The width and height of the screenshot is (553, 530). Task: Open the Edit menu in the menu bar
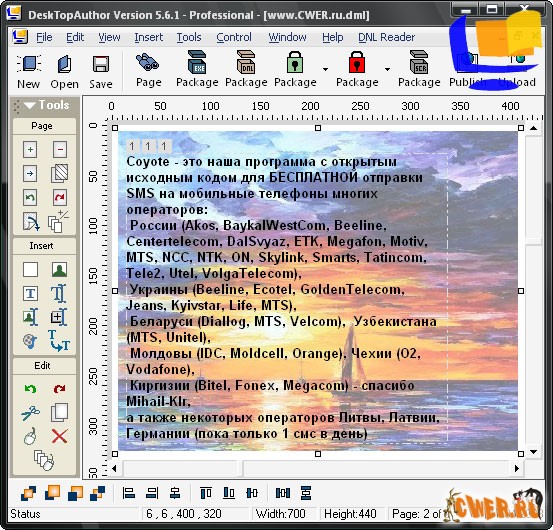click(75, 37)
